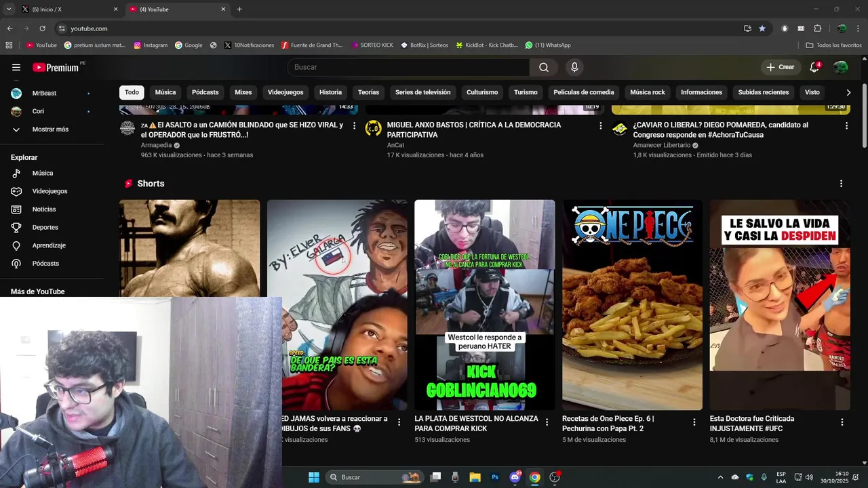The width and height of the screenshot is (868, 488).
Task: Open Discord from the taskbar
Action: [x=515, y=477]
